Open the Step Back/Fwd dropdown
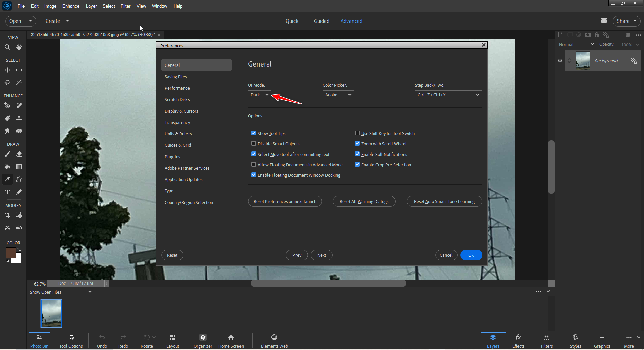Viewport: 644px width, 350px height. click(x=448, y=95)
